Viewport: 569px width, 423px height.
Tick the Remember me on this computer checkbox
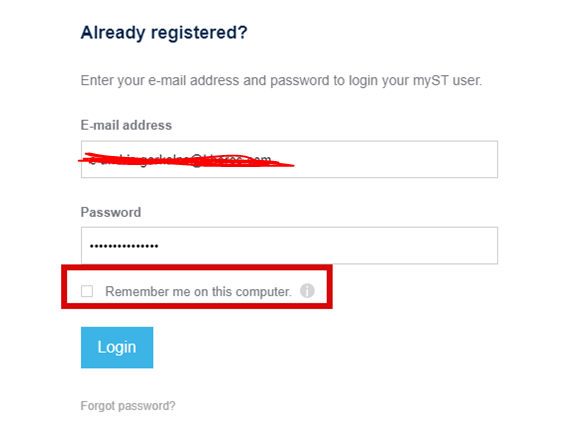[x=87, y=291]
